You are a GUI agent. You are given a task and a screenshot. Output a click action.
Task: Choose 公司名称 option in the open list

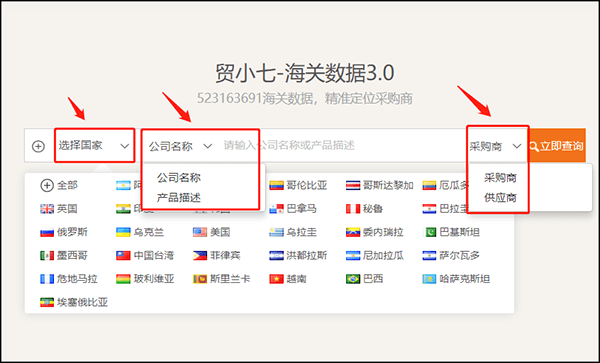tap(179, 177)
